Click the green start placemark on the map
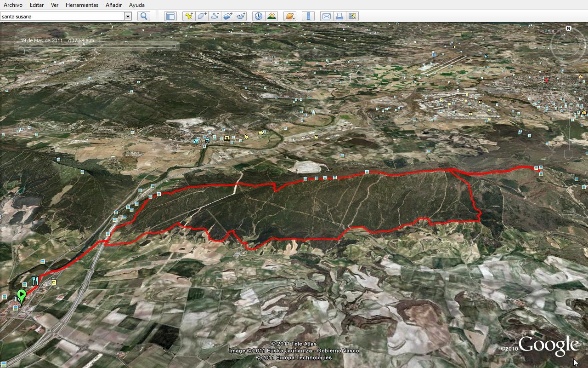588x368 pixels. tap(21, 295)
